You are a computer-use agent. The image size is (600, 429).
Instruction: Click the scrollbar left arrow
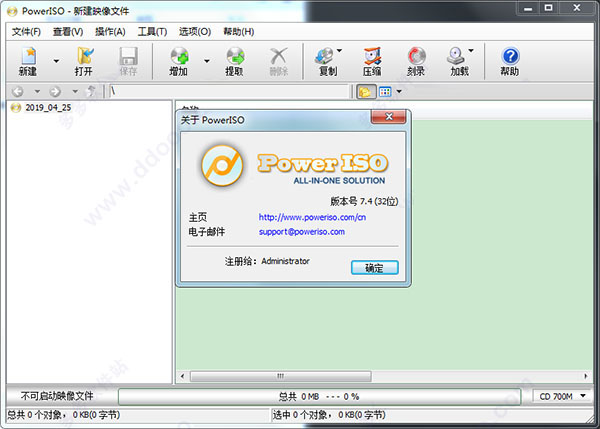(183, 376)
